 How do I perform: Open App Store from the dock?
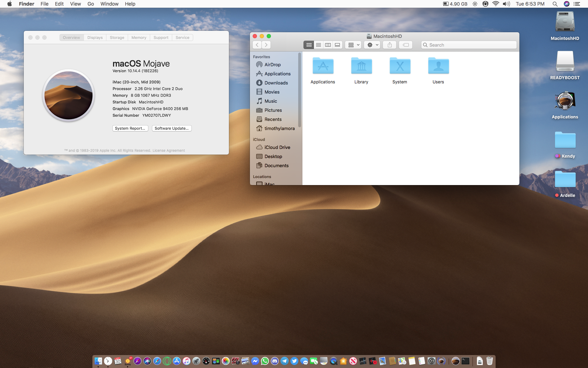pyautogui.click(x=177, y=361)
